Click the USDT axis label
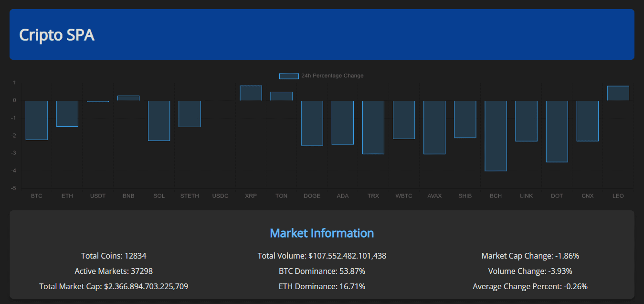 pos(97,195)
